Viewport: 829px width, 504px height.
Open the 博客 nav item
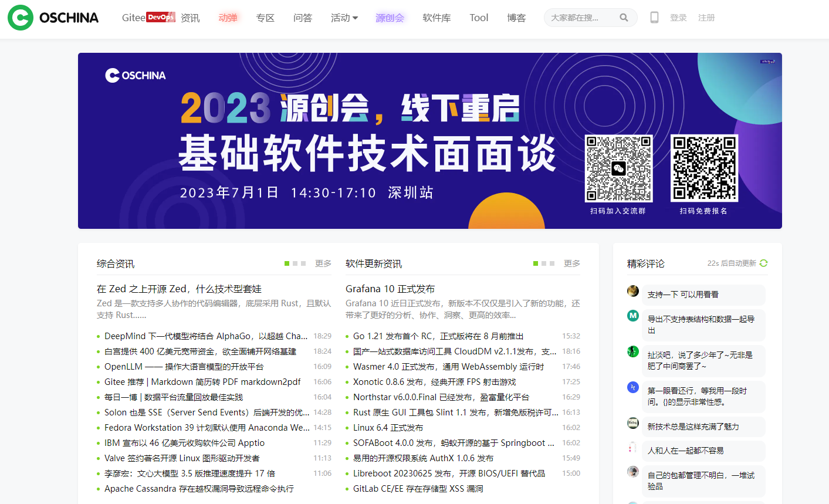[516, 18]
